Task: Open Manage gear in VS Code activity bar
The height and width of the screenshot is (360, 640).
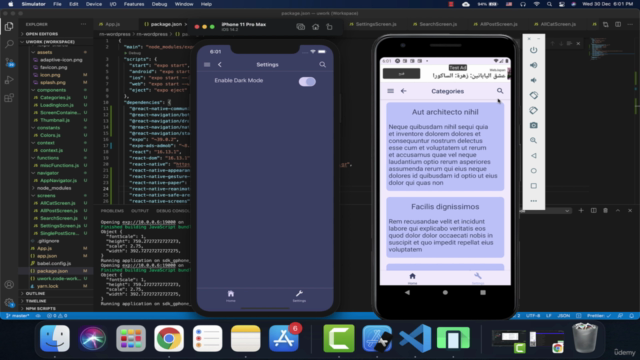Action: point(9,302)
